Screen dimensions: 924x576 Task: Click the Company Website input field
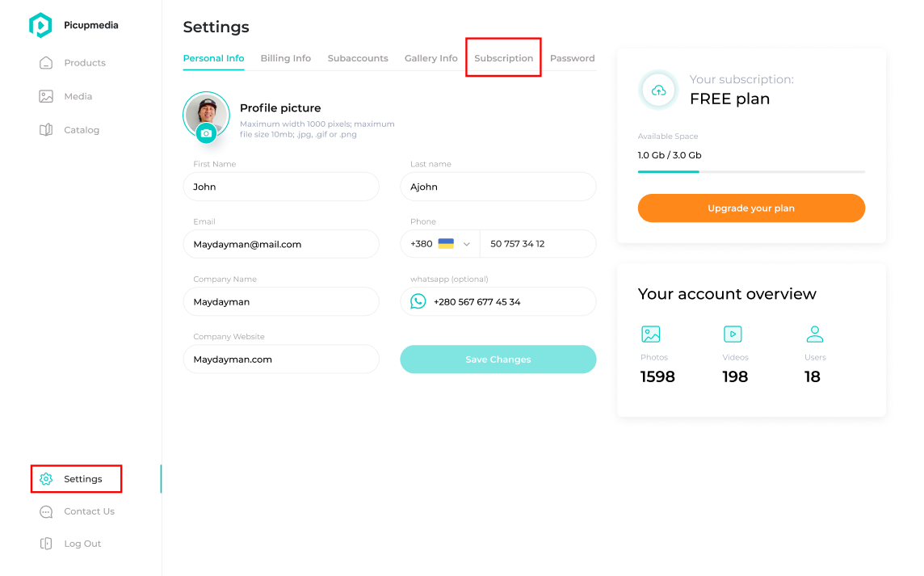[x=281, y=359]
